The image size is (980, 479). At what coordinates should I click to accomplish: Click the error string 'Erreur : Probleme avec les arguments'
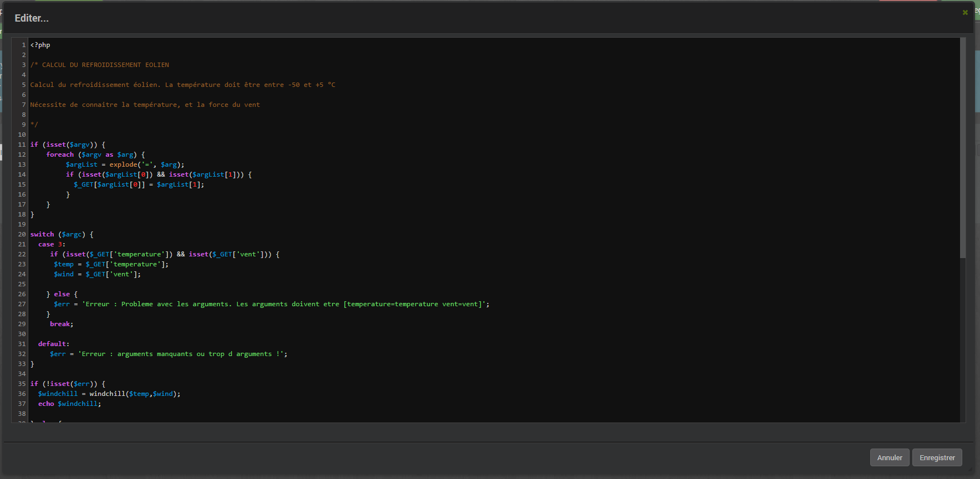click(x=285, y=304)
